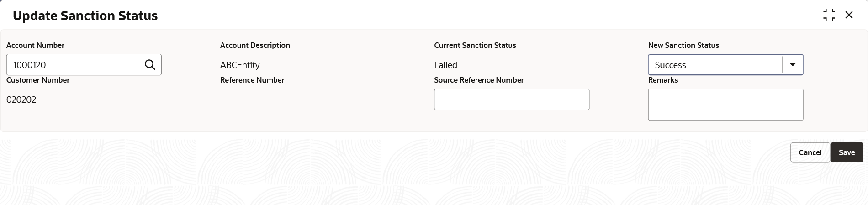
Task: Save the new sanction status
Action: click(847, 152)
